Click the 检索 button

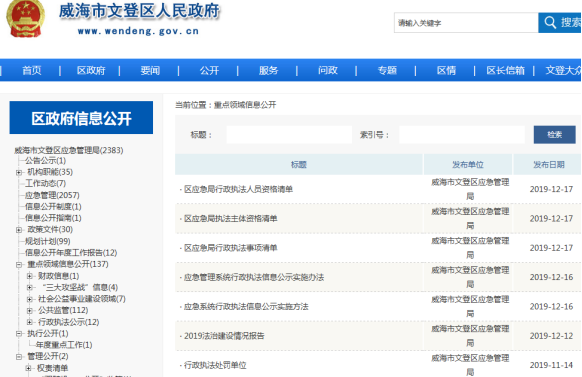click(555, 135)
